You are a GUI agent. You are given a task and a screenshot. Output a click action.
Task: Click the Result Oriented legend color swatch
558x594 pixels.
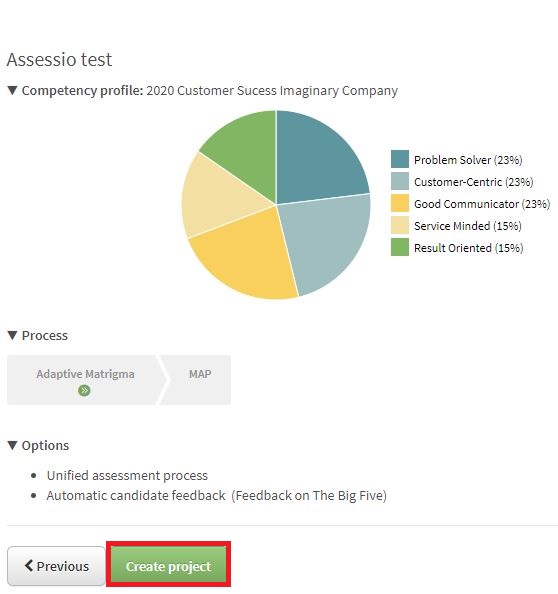click(400, 247)
